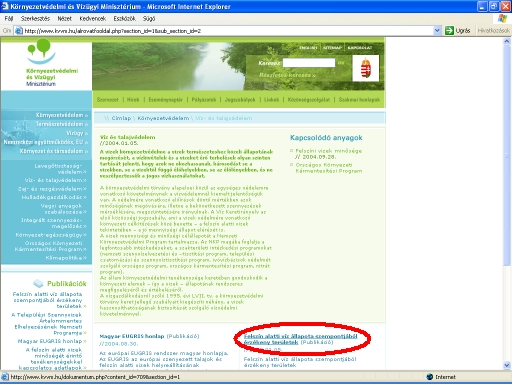The height and width of the screenshot is (384, 512).
Task: Open the Fájl menu
Action: tap(9, 19)
